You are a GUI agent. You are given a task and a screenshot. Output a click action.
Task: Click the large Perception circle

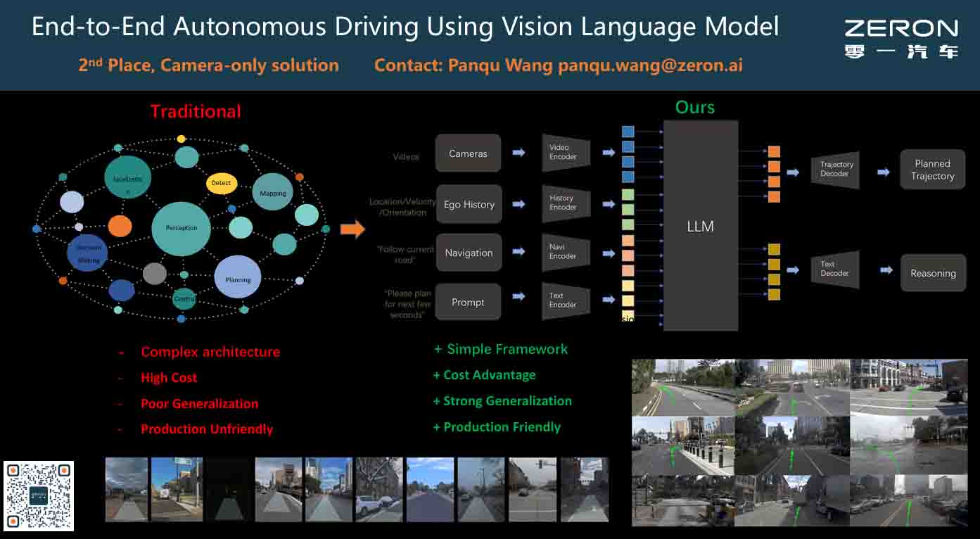[x=182, y=228]
